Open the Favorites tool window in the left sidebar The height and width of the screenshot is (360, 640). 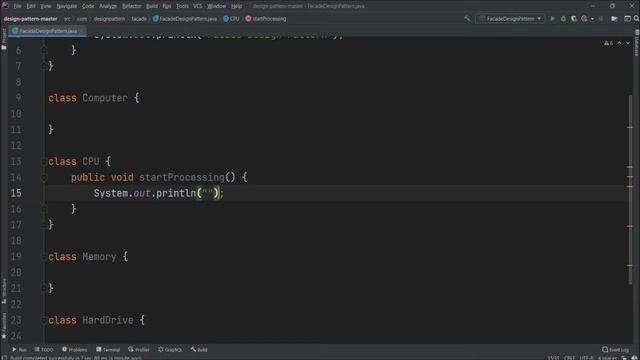coord(4,326)
